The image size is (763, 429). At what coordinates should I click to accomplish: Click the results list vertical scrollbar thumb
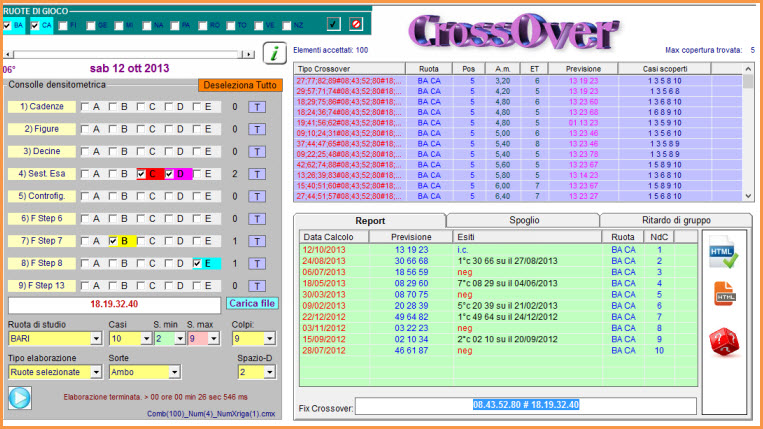pyautogui.click(x=748, y=81)
